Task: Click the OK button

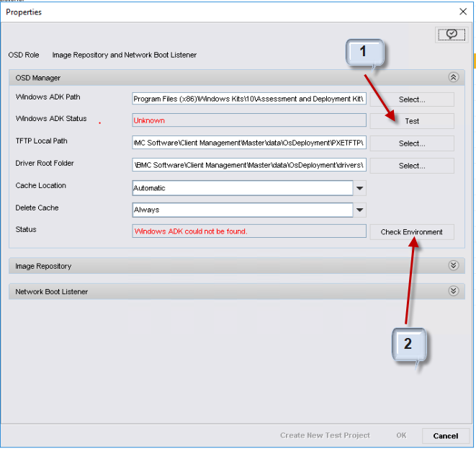Action: 401,435
